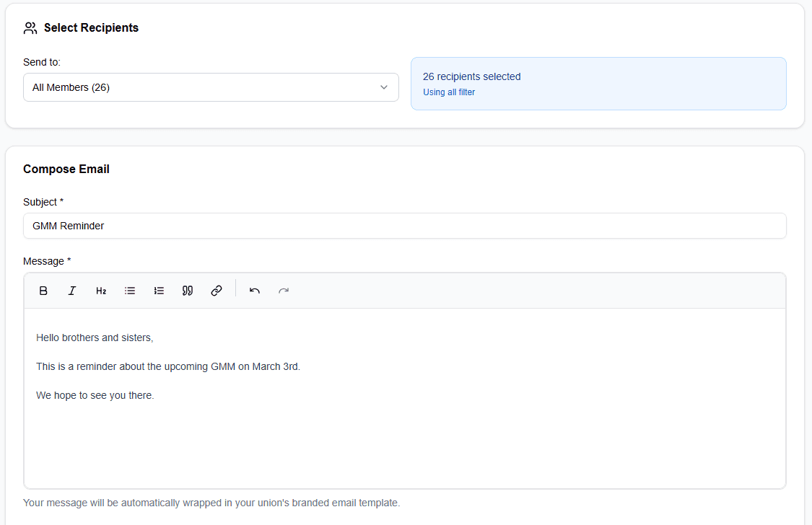
Task: Click inside the GMM Reminder subject field
Action: 404,225
